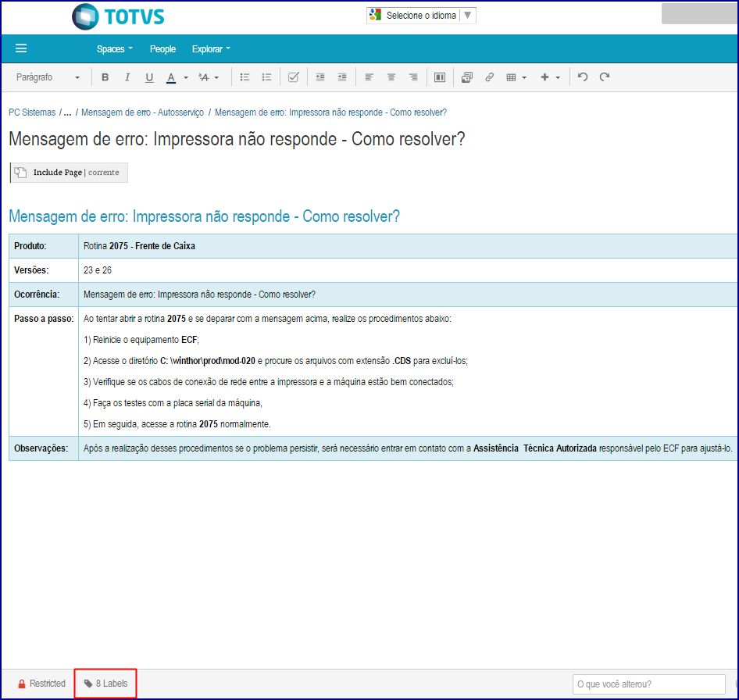
Task: Open the page layout tool
Action: tap(440, 77)
